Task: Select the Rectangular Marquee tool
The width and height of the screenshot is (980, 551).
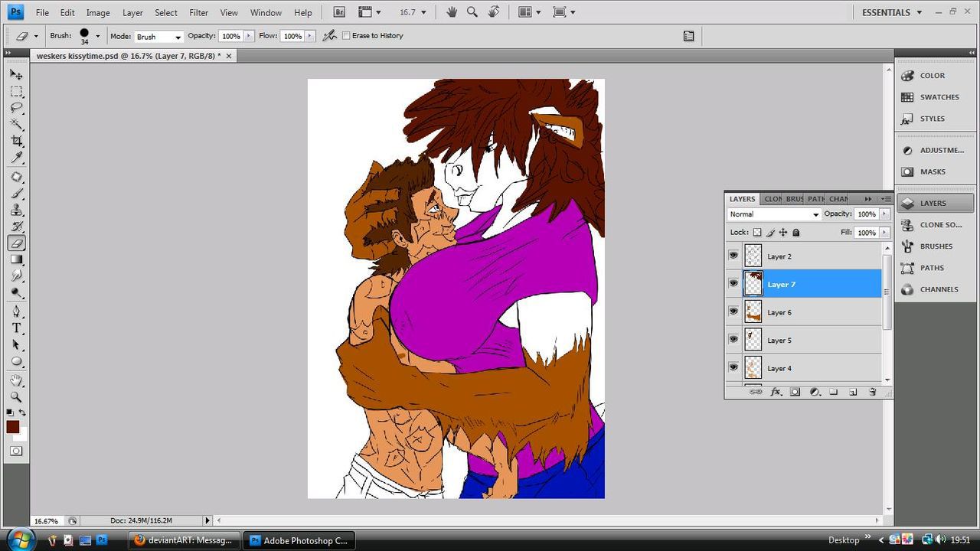Action: pos(16,91)
